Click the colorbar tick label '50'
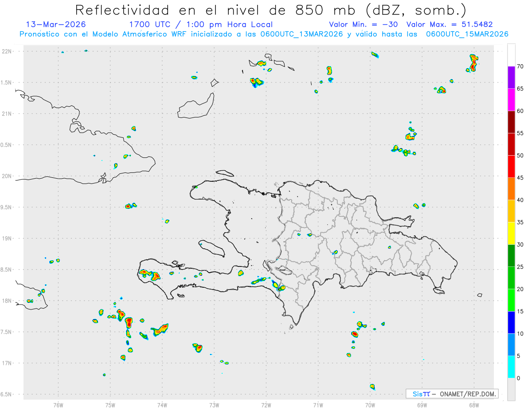This screenshot has width=532, height=411. pos(520,156)
